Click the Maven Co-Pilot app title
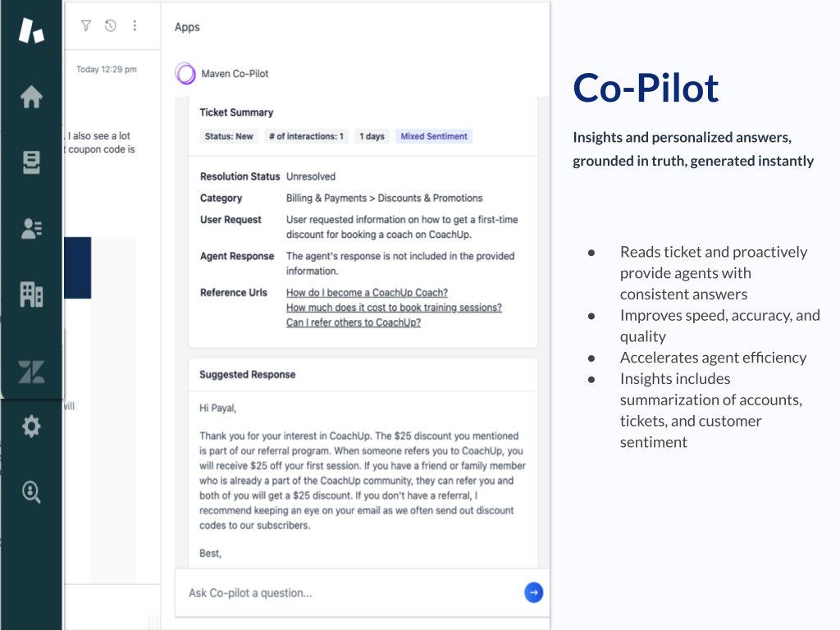The width and height of the screenshot is (840, 630). coord(235,73)
